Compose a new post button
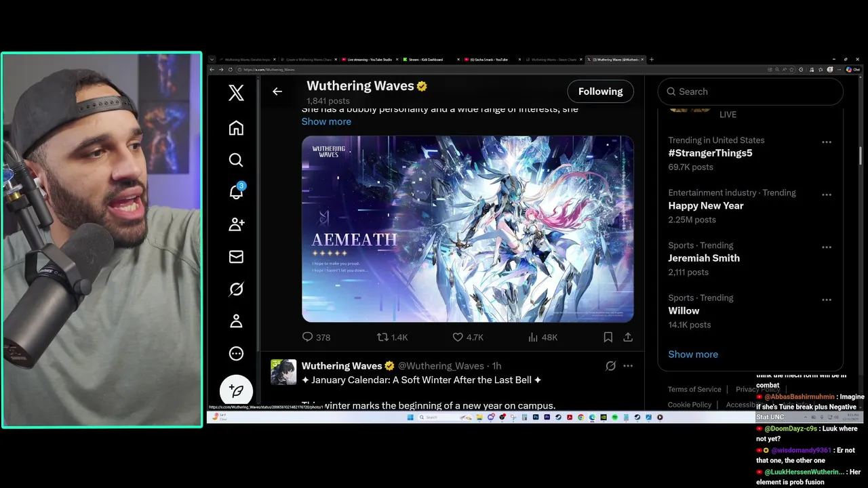 coord(236,391)
